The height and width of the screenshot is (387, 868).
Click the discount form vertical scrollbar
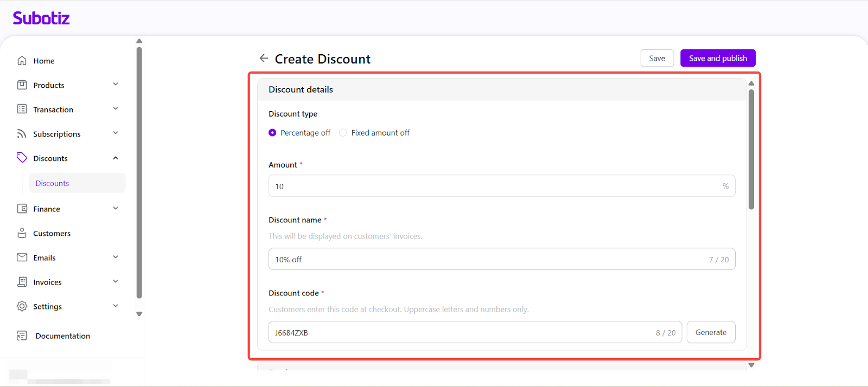tap(751, 150)
